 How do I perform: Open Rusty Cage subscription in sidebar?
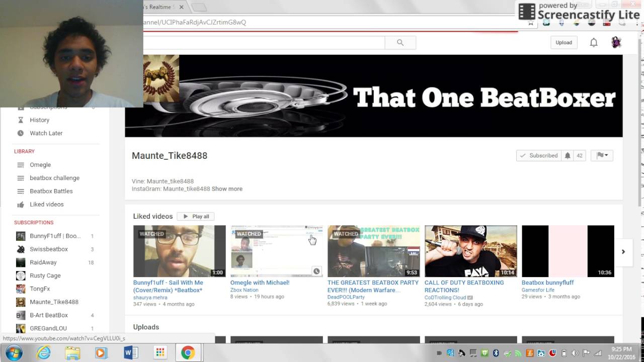point(45,276)
